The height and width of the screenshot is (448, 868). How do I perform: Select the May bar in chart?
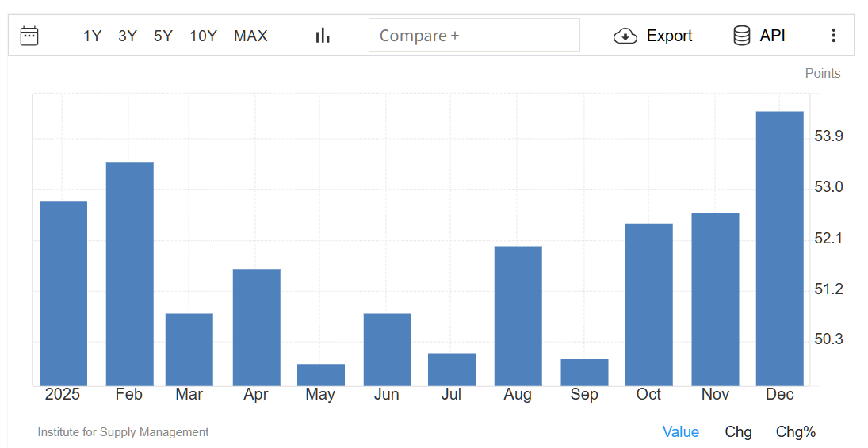[x=321, y=375]
